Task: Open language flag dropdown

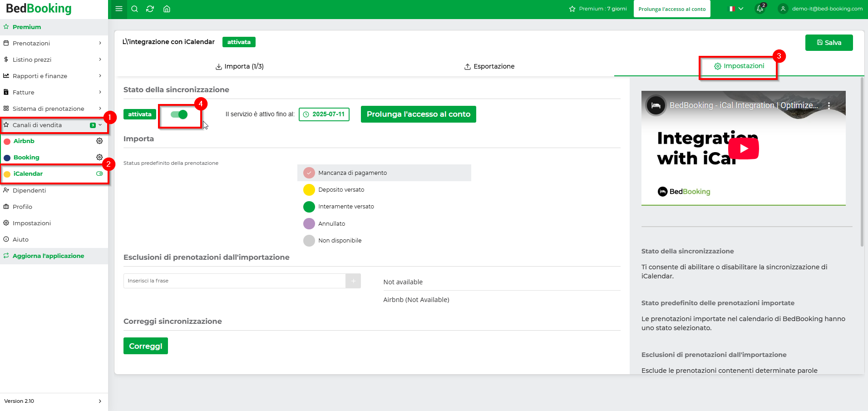Action: point(736,9)
